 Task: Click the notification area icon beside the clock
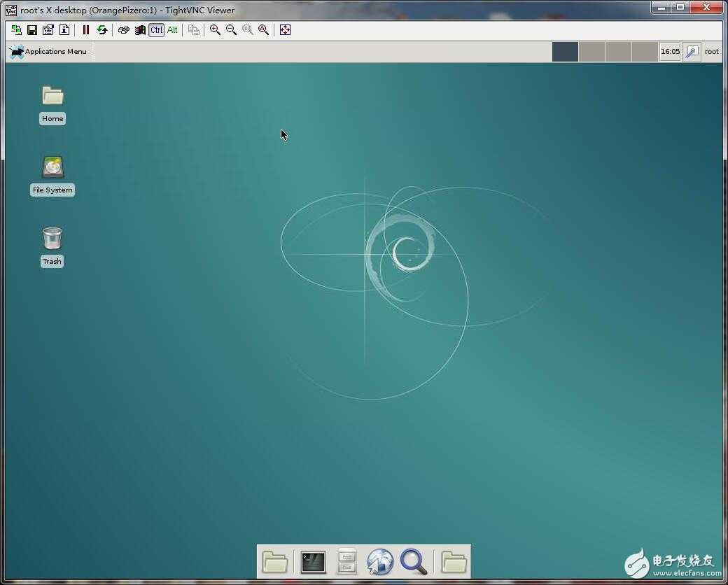point(692,52)
